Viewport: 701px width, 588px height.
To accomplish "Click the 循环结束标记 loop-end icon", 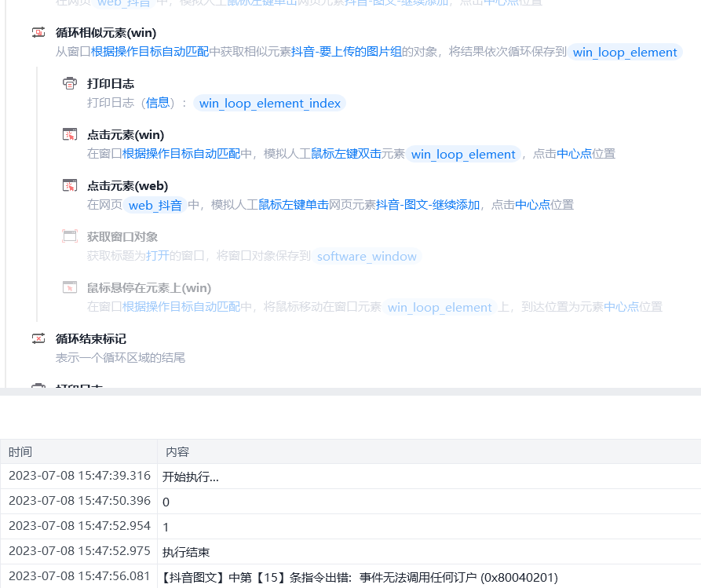I will 38,338.
